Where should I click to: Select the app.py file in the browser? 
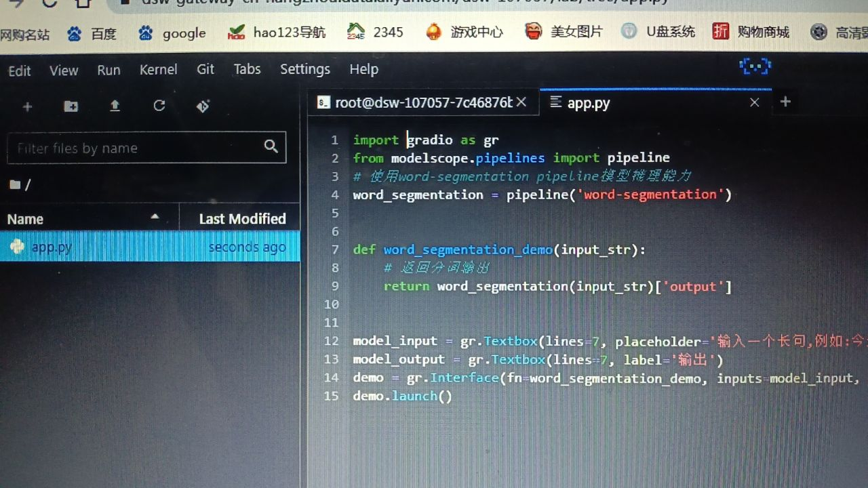150,247
